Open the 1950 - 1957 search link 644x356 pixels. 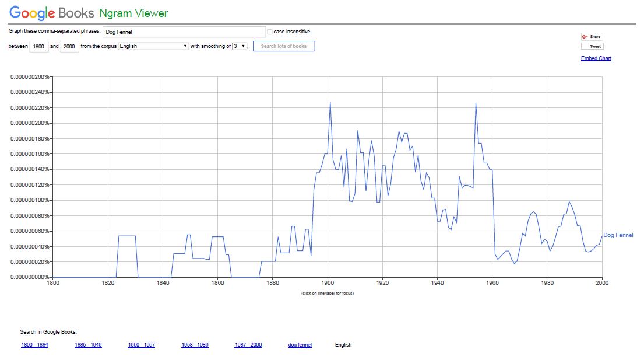[x=141, y=345]
